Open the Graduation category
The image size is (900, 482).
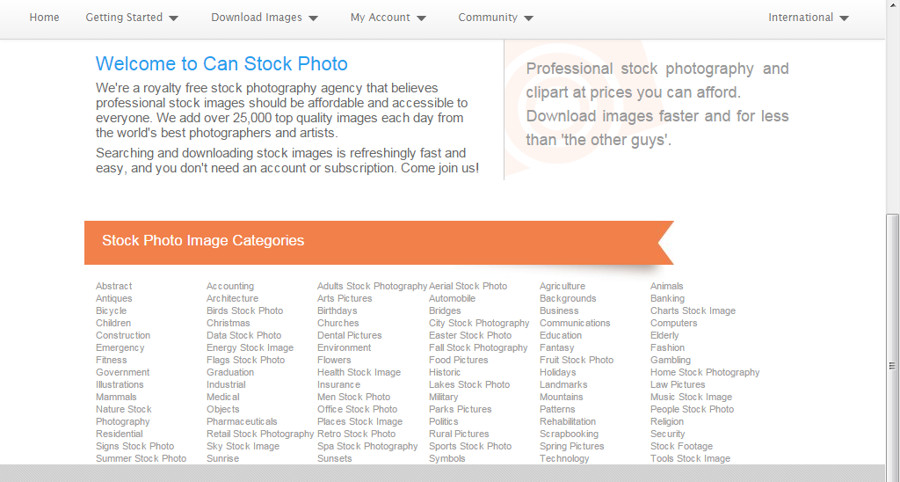point(230,372)
